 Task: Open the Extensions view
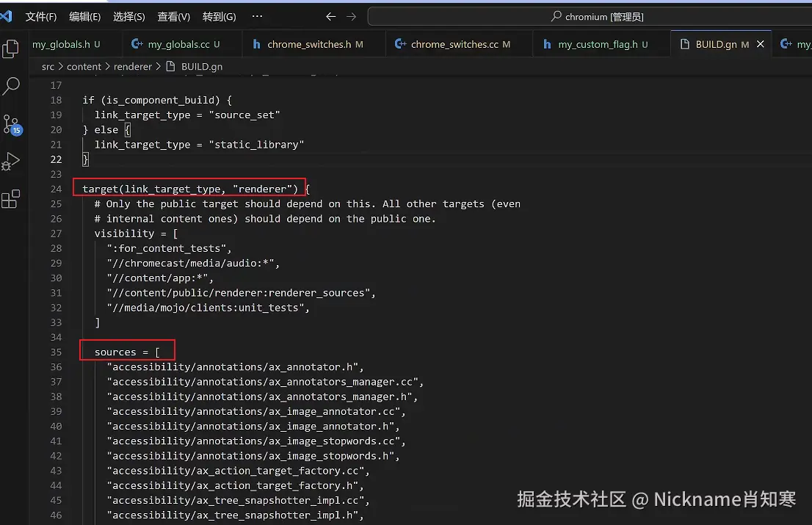coord(11,199)
